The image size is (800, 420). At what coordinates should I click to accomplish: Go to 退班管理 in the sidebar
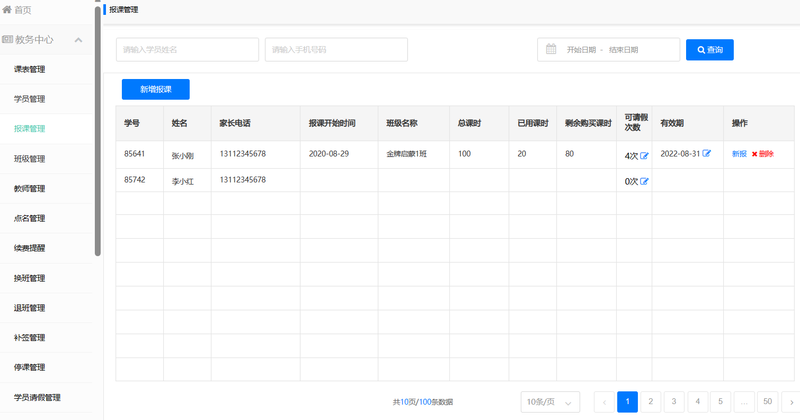pyautogui.click(x=30, y=308)
